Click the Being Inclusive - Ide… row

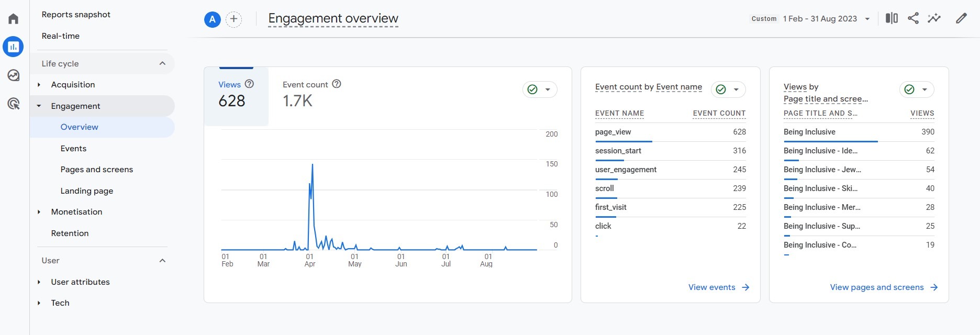pos(859,151)
